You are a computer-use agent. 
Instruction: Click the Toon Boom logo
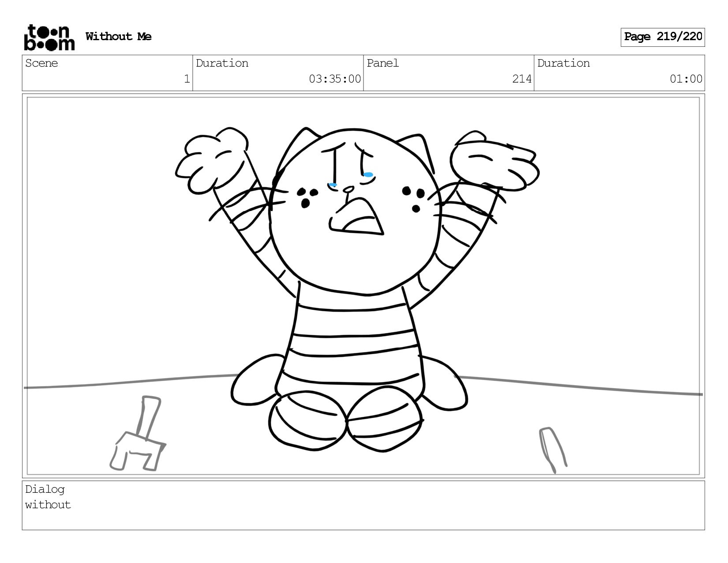tap(49, 38)
